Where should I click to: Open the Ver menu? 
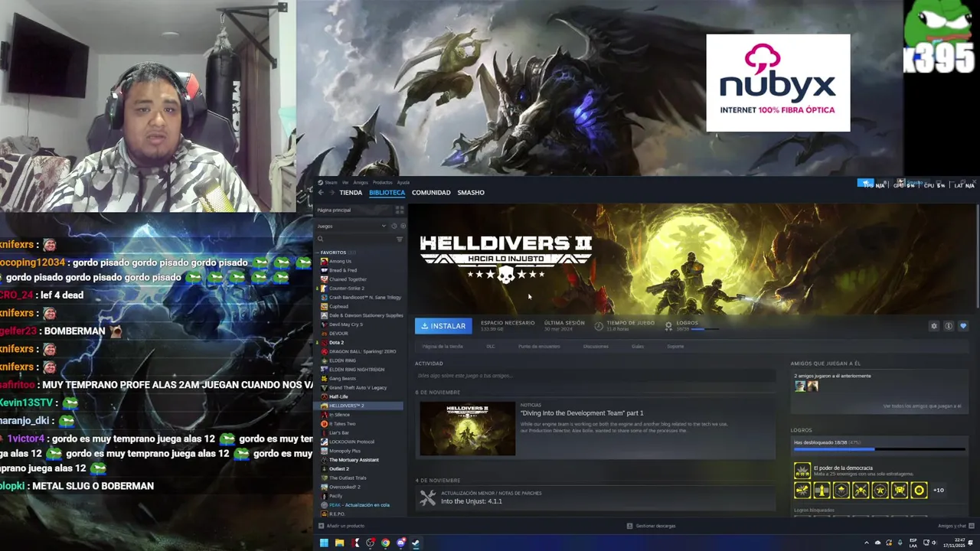(x=345, y=182)
